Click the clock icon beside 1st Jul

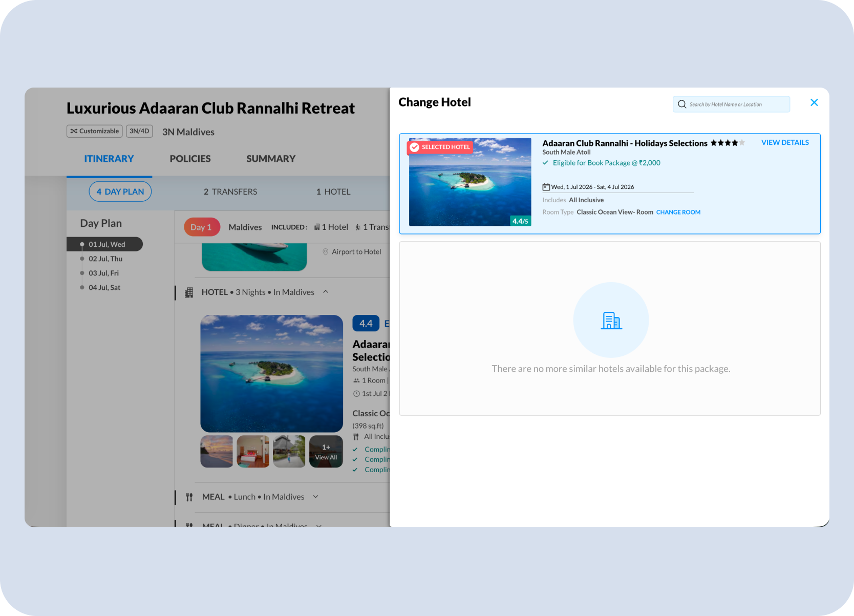click(x=356, y=394)
